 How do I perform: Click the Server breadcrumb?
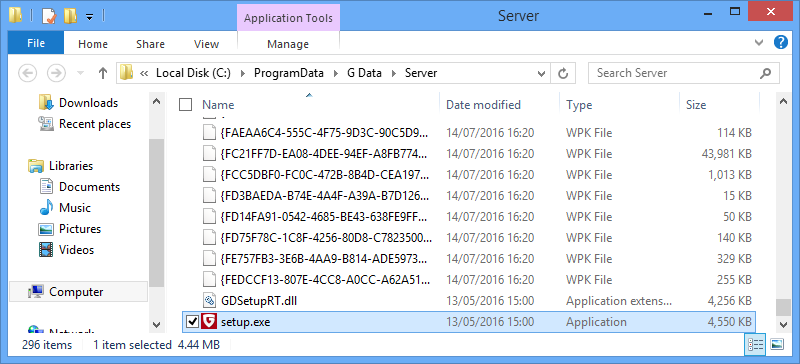[421, 73]
